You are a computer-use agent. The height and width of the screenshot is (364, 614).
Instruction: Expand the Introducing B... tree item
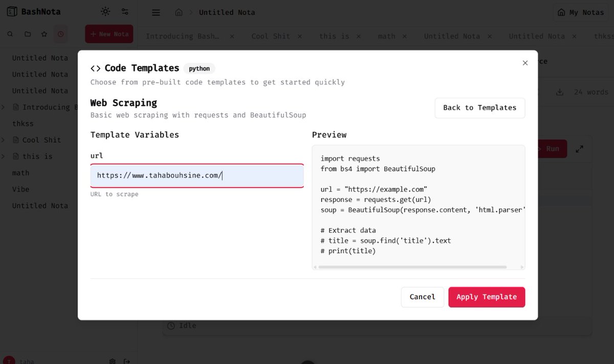[3, 107]
